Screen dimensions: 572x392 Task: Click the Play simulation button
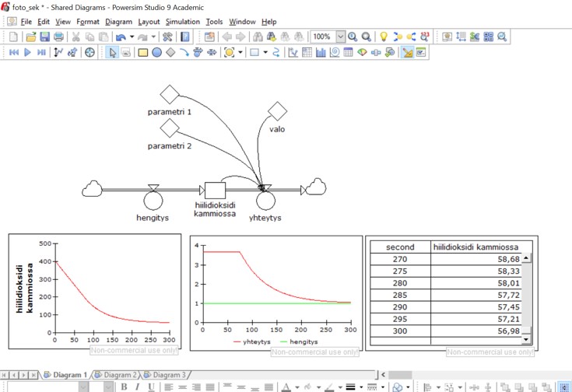pos(27,53)
